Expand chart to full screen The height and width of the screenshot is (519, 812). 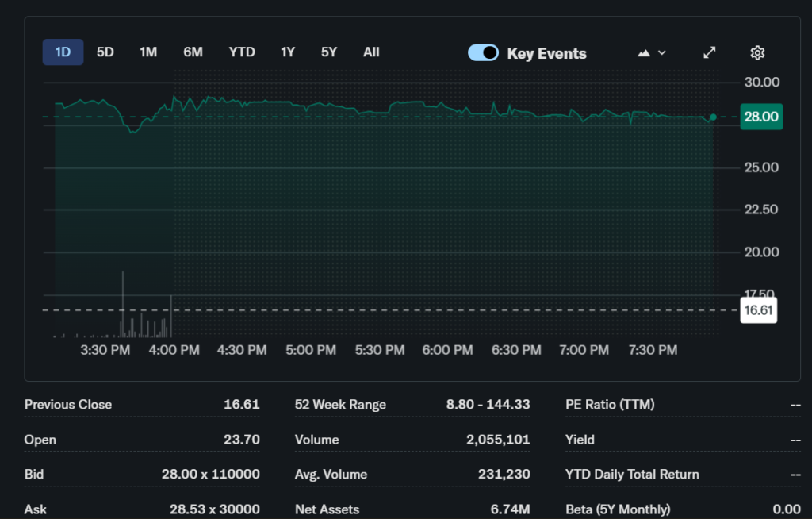[x=710, y=52]
